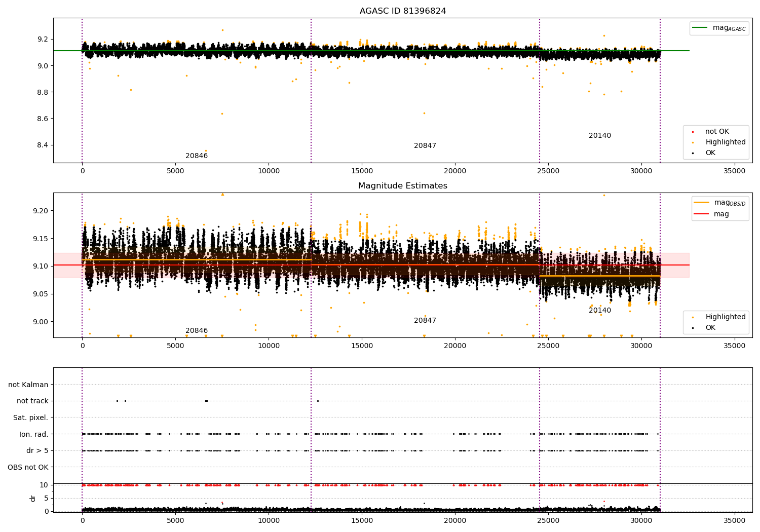
Task: Click the 'Ion. rad.' row label
Action: pos(34,434)
